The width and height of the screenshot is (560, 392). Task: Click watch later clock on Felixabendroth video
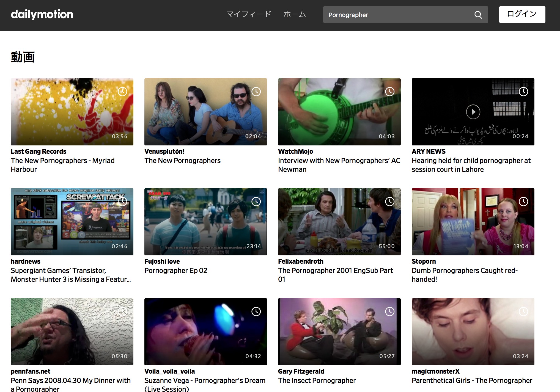390,201
